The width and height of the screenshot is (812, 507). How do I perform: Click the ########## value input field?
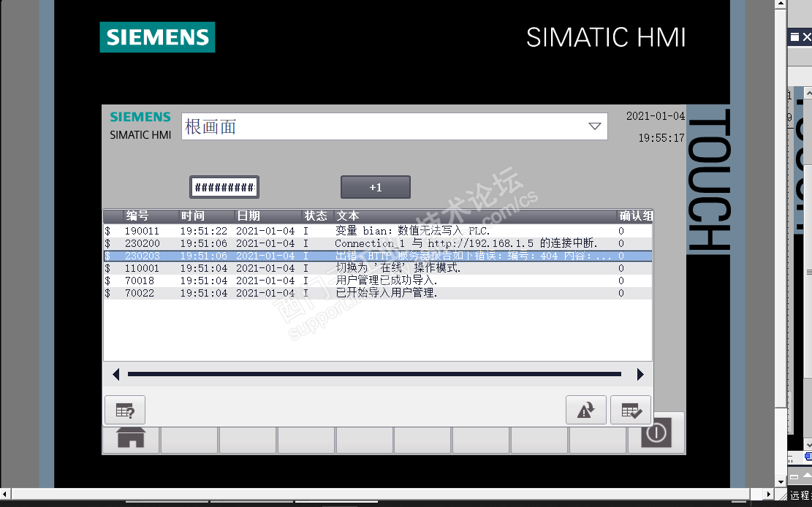tap(224, 187)
